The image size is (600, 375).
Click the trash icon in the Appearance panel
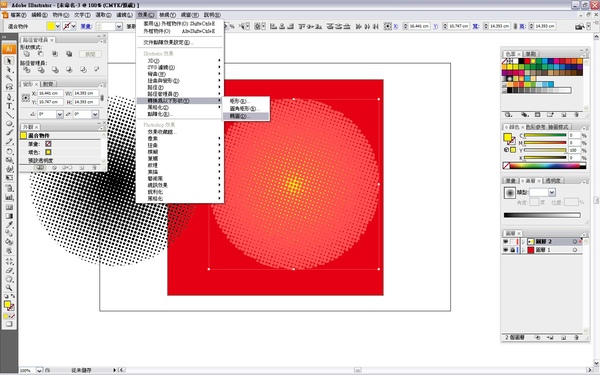point(94,168)
